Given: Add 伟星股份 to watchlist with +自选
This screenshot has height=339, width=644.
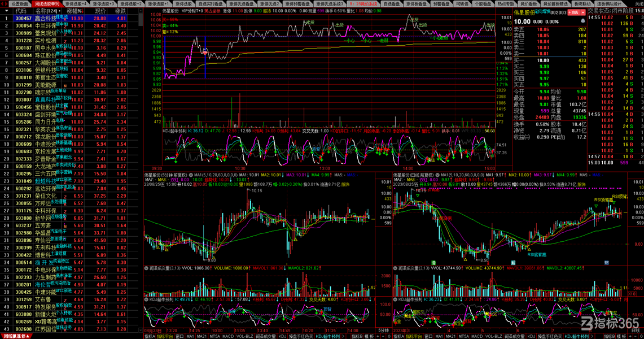Looking at the screenshot, I should pyautogui.click(x=573, y=13).
